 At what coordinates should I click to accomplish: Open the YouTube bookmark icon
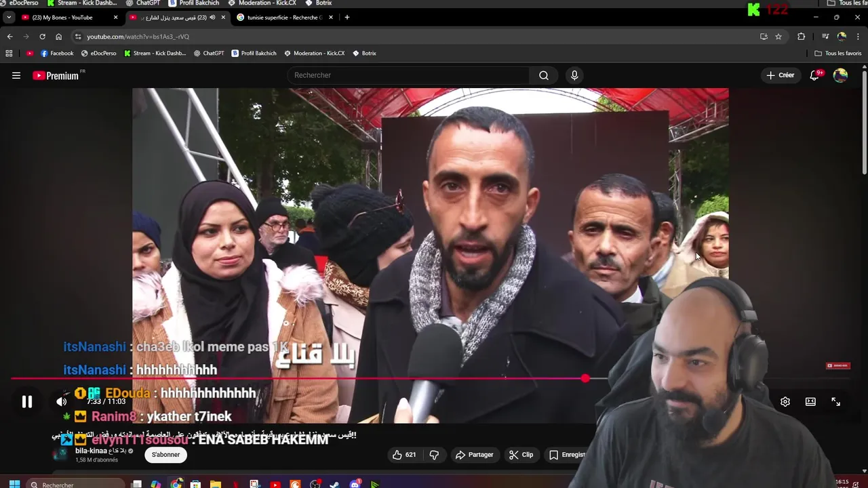coord(30,53)
